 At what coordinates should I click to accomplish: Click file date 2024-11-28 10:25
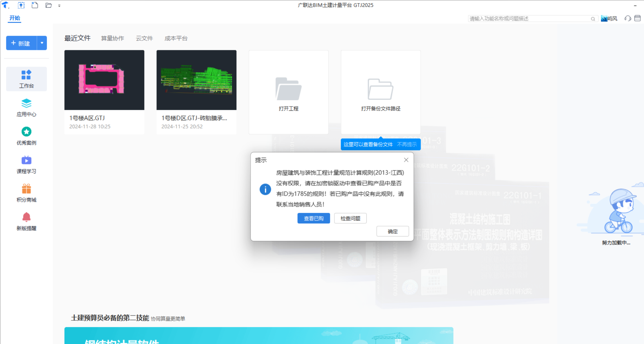tap(90, 126)
